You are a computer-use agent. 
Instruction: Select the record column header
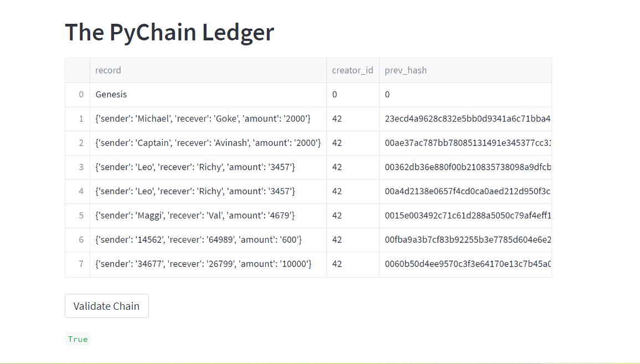pos(108,70)
